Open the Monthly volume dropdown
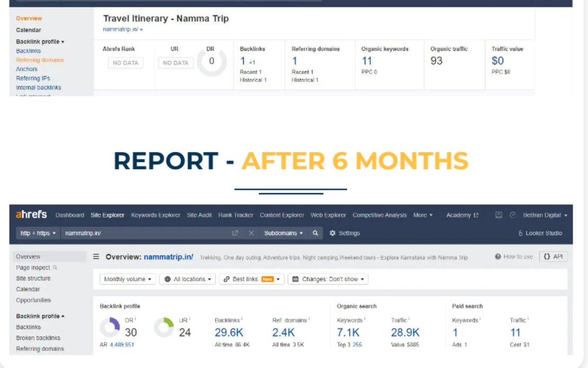 point(128,279)
